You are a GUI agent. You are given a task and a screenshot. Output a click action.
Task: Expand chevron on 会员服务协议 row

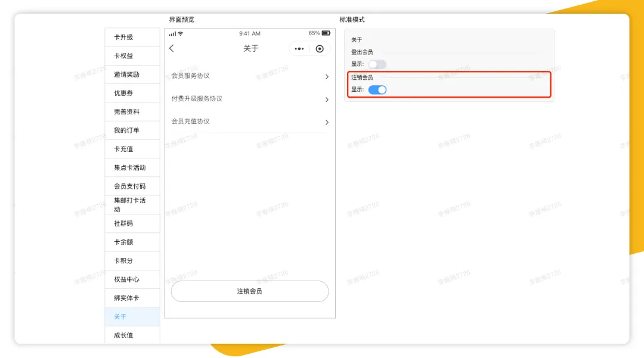[327, 77]
